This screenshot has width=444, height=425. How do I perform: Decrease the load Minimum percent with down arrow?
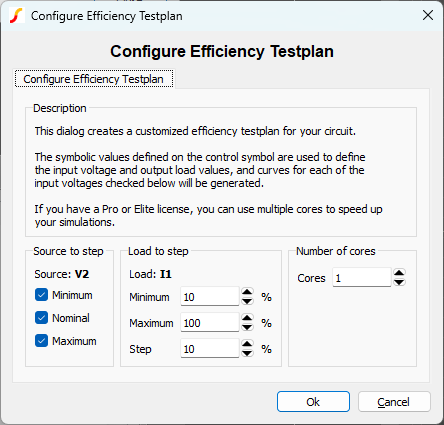coord(247,301)
